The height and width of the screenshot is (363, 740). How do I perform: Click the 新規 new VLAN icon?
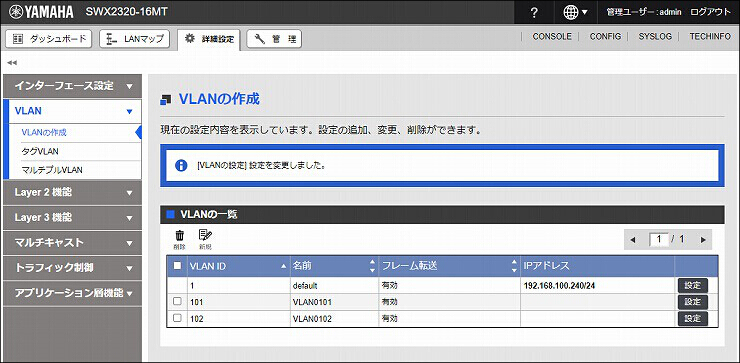(205, 239)
